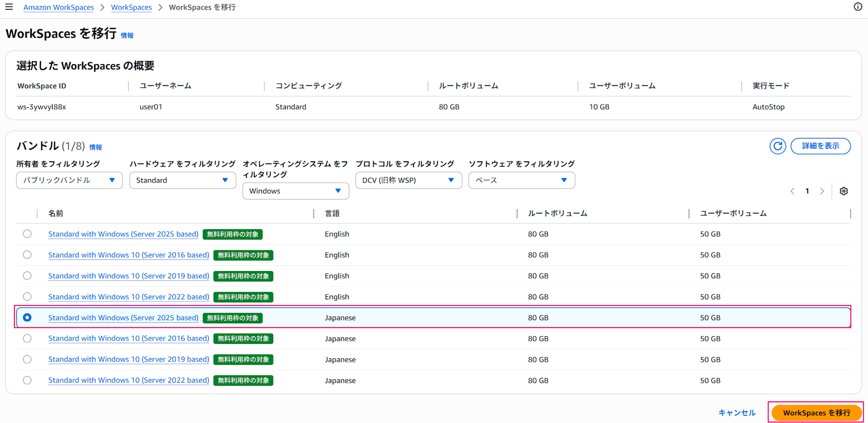Open the operating system Windows dropdown
This screenshot has height=423, width=868.
coord(296,191)
